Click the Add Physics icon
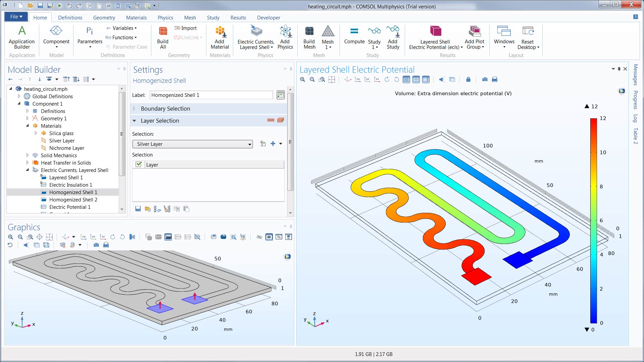Screen dimensions: 644x362 pos(285,37)
